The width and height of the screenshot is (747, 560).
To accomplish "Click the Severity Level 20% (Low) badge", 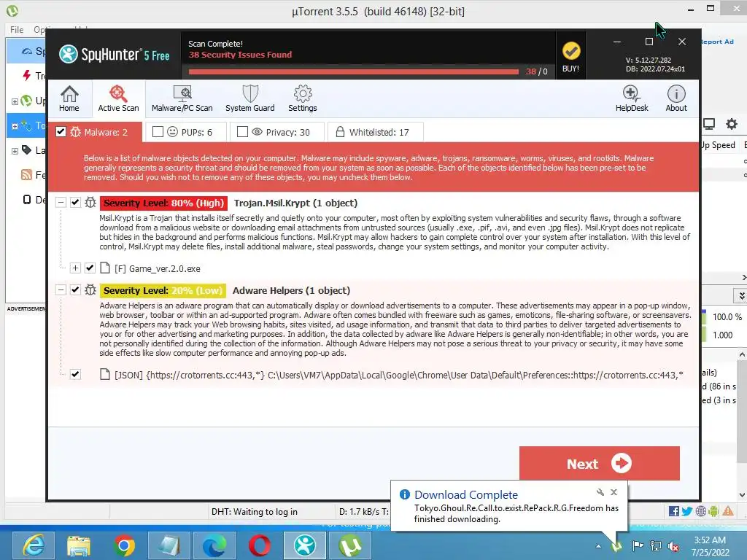I will [163, 290].
